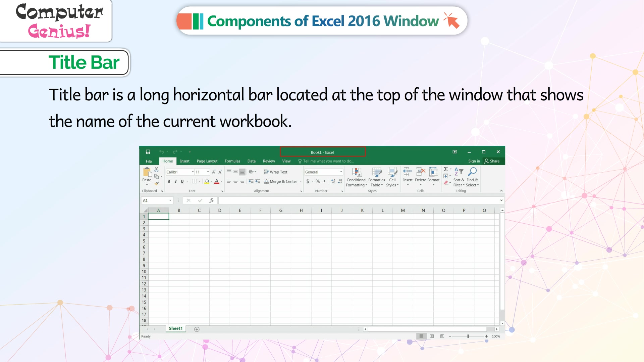Click Sign in link

point(474,161)
